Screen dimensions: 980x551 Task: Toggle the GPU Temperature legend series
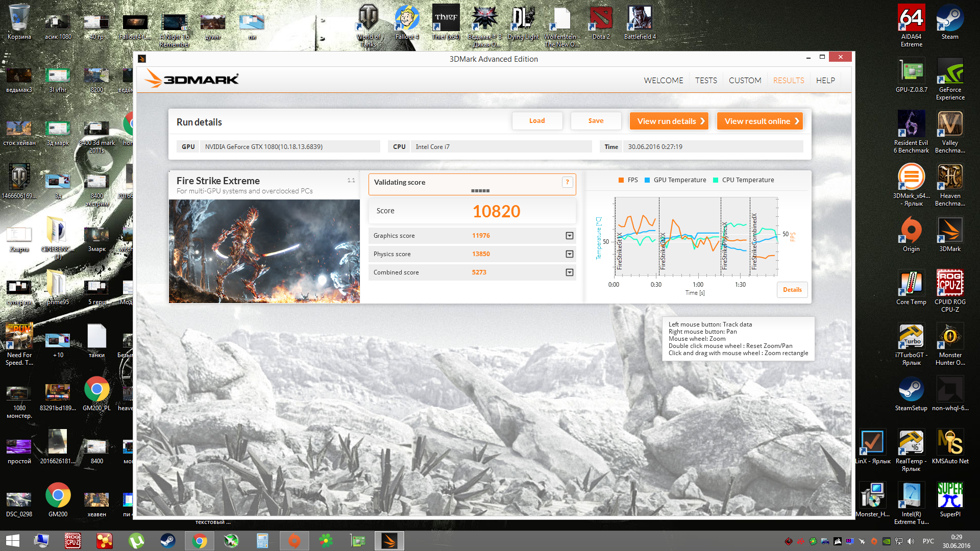(x=675, y=180)
